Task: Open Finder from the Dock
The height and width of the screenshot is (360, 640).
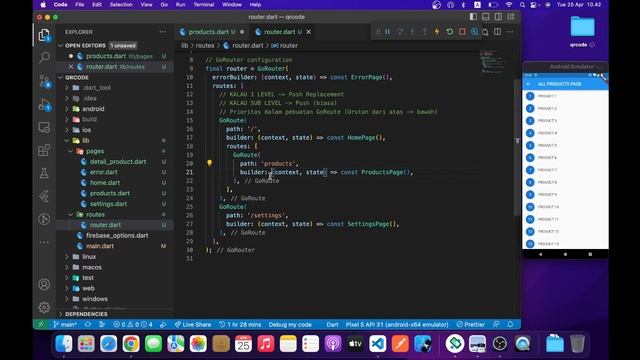Action: [64, 344]
